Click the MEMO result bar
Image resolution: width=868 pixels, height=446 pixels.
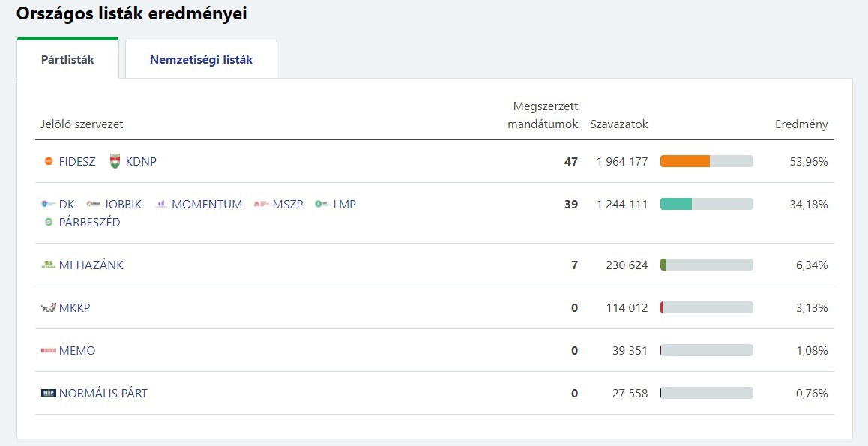tap(706, 350)
